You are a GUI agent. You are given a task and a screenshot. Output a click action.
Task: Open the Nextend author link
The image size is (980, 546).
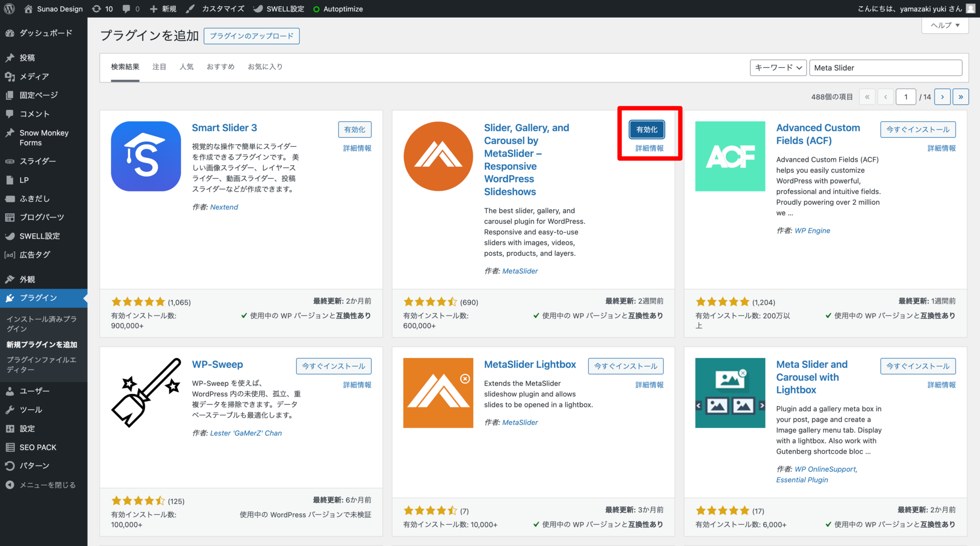point(224,207)
